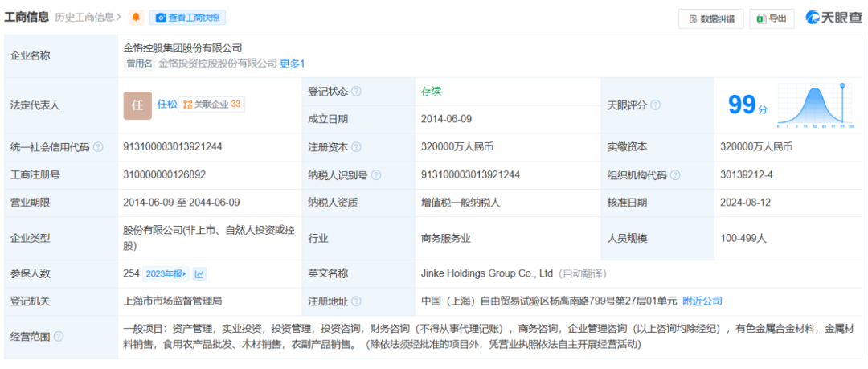
Task: Click establishment date 2014-06-09
Action: click(446, 119)
